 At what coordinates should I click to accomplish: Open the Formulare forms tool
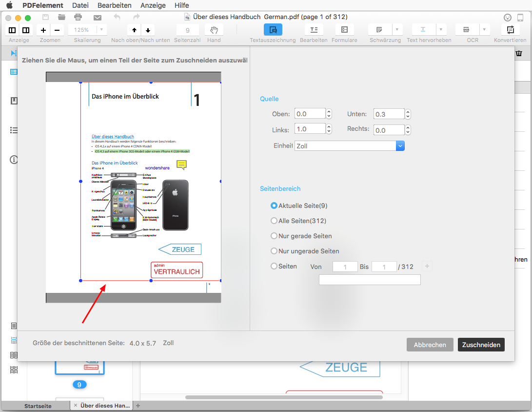[344, 30]
